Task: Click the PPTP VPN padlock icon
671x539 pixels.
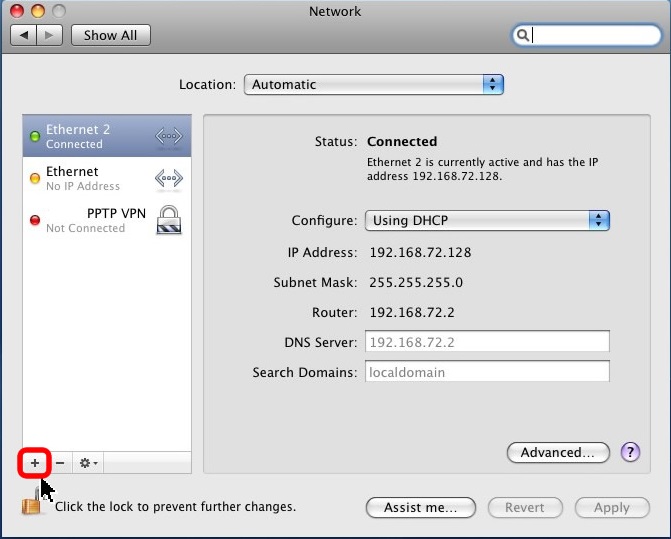Action: coord(168,220)
